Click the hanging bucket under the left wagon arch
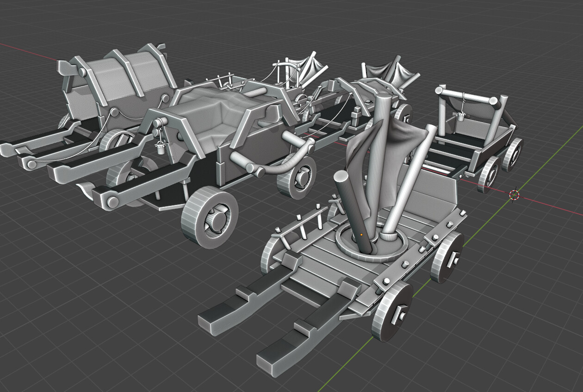Screen dimensions: 583x392 [161, 148]
